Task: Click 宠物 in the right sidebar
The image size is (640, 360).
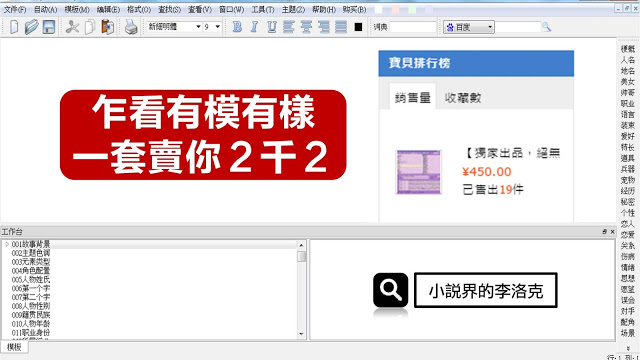Action: coord(628,180)
